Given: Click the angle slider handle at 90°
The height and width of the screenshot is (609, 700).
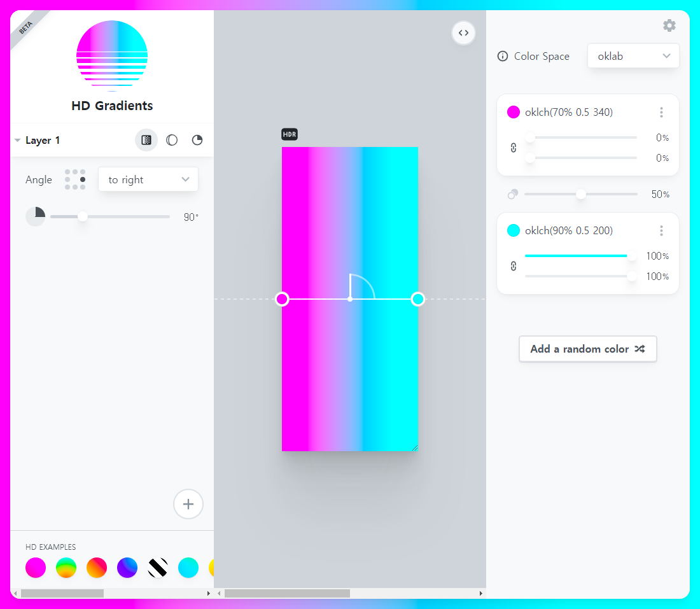Looking at the screenshot, I should 83,216.
